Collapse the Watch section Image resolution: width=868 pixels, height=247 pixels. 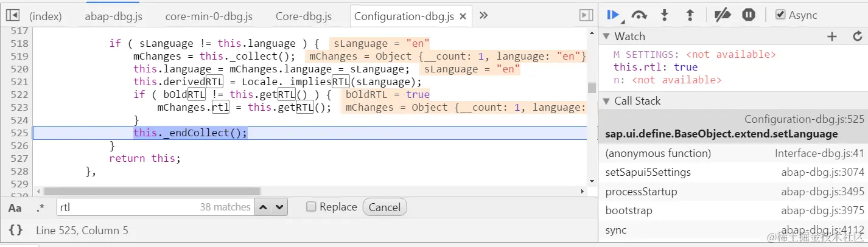click(x=606, y=37)
